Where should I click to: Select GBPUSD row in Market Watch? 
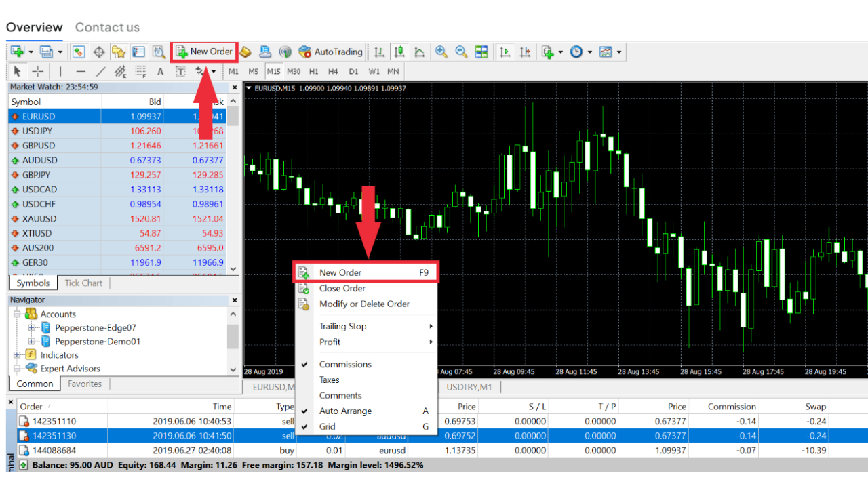click(39, 146)
